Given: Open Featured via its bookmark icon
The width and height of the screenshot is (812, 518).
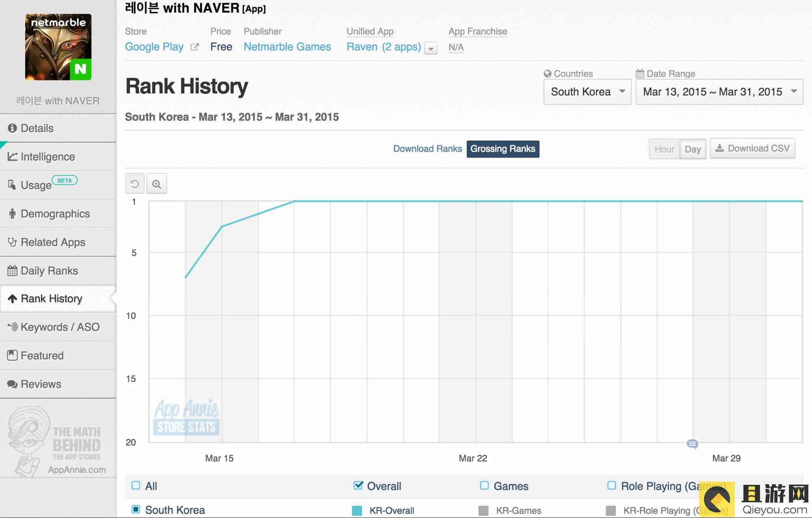Looking at the screenshot, I should [12, 355].
